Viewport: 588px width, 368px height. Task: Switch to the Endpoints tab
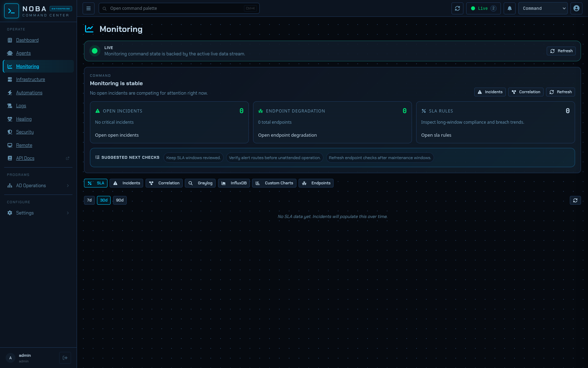click(316, 183)
